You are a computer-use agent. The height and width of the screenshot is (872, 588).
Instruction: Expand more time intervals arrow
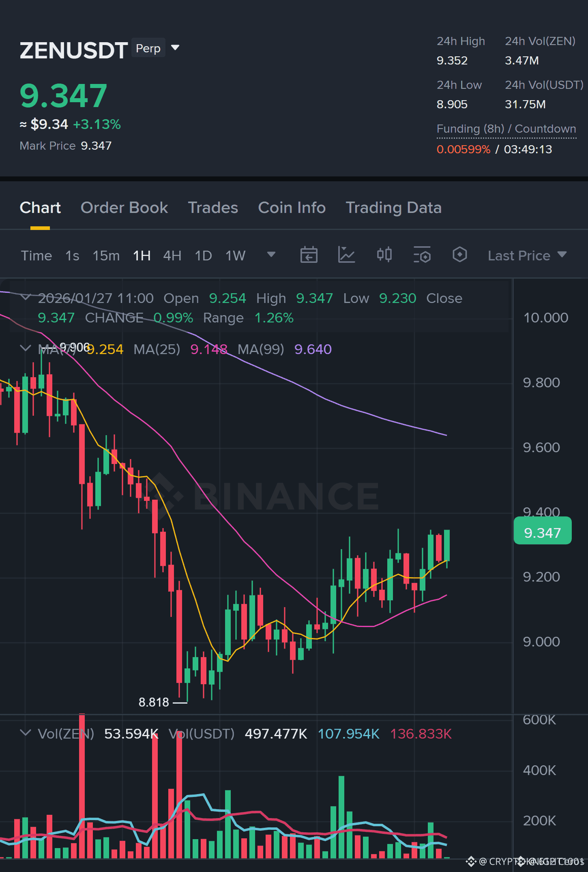coord(271,255)
